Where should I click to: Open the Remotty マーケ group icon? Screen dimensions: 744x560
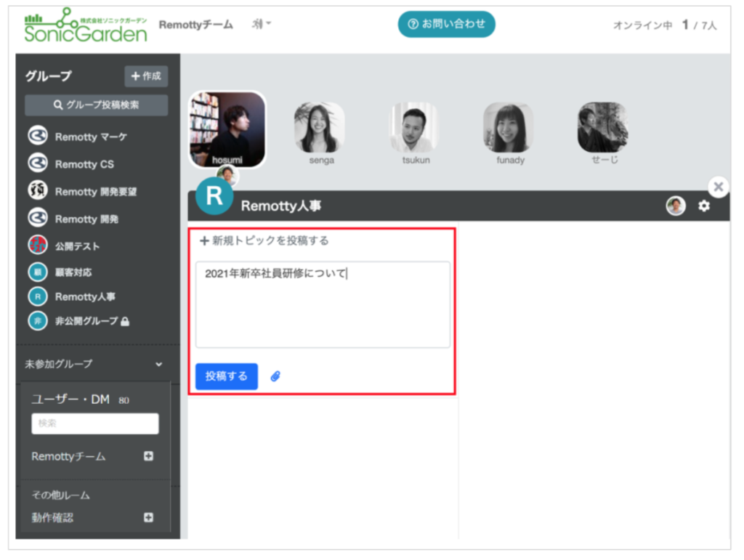38,136
